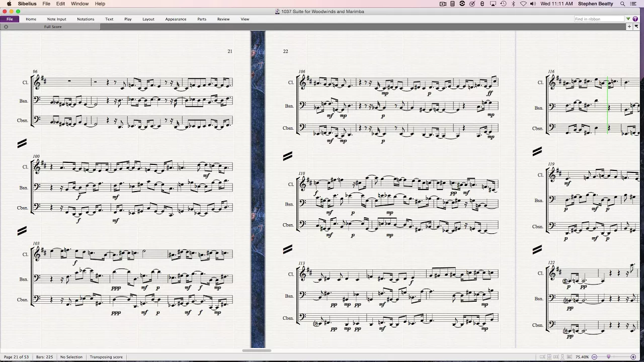Click No Selection status entry
This screenshot has width=644, height=362.
[71, 357]
